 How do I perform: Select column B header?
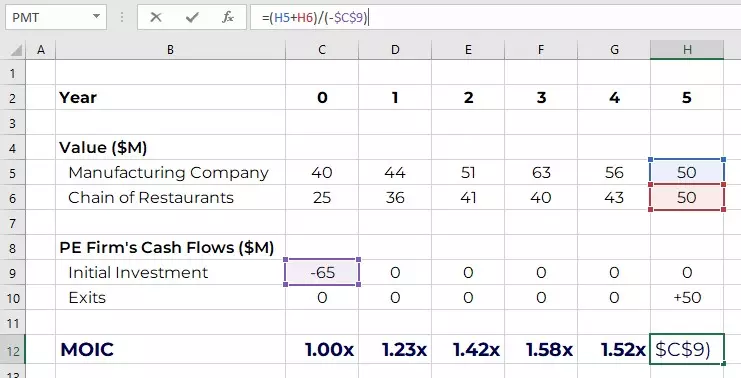[x=170, y=50]
